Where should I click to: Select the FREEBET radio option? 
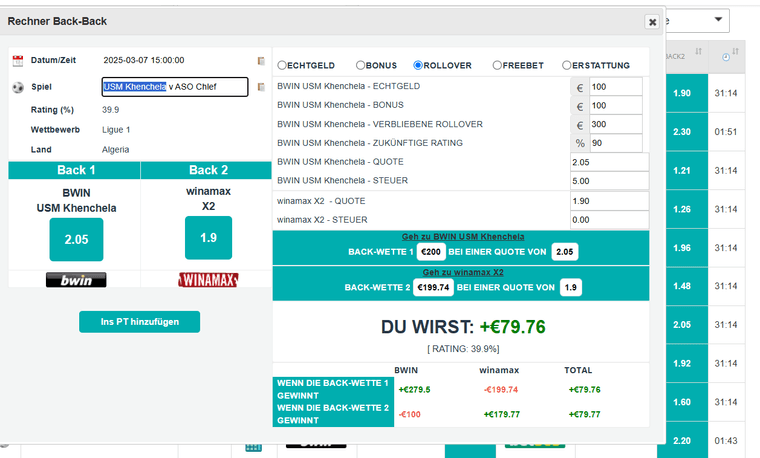pyautogui.click(x=497, y=65)
